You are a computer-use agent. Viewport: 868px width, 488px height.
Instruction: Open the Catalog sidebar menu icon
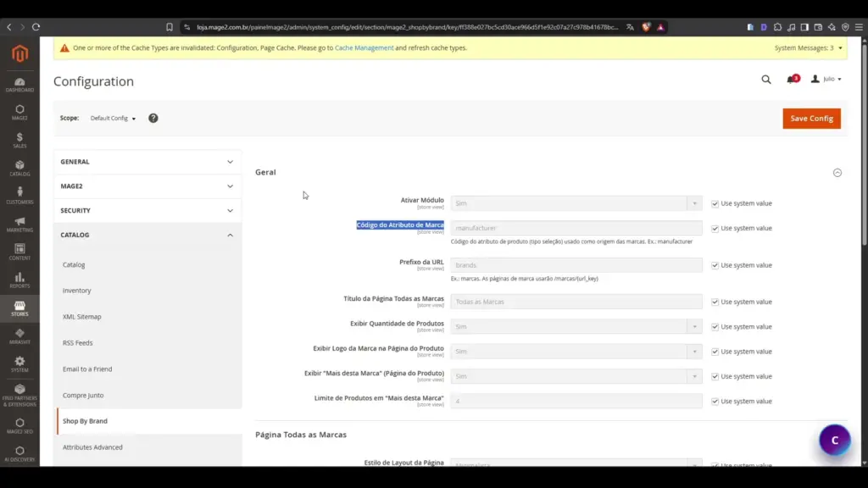20,169
